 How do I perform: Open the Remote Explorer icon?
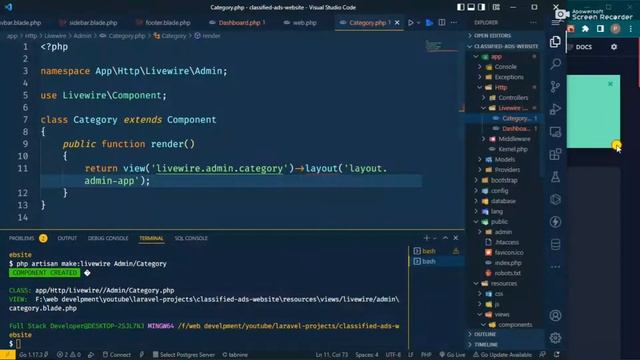click(x=555, y=132)
